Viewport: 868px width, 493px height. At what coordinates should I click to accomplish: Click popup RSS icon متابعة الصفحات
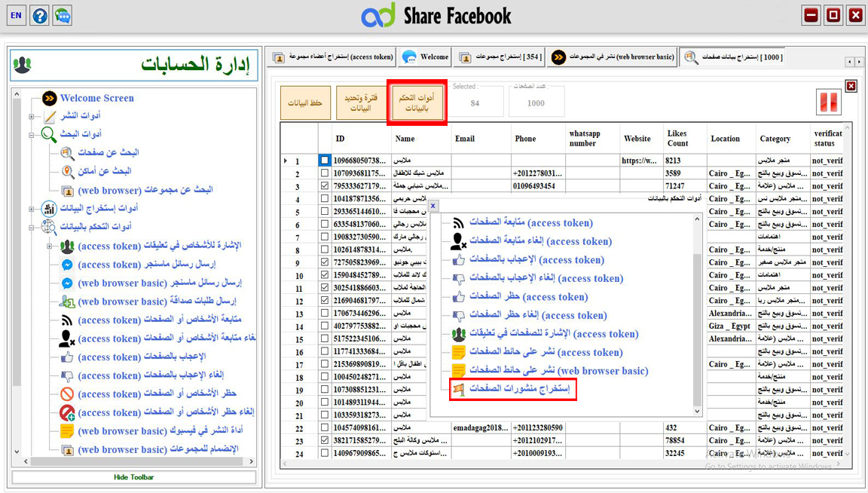458,223
